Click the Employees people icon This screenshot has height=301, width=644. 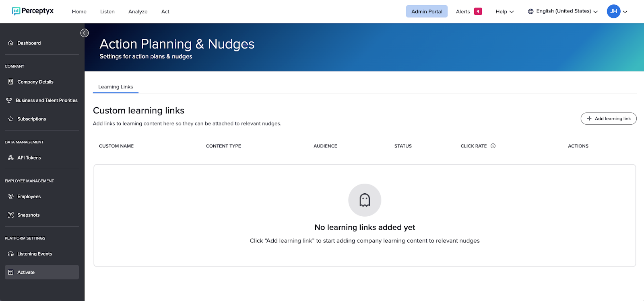pos(11,197)
